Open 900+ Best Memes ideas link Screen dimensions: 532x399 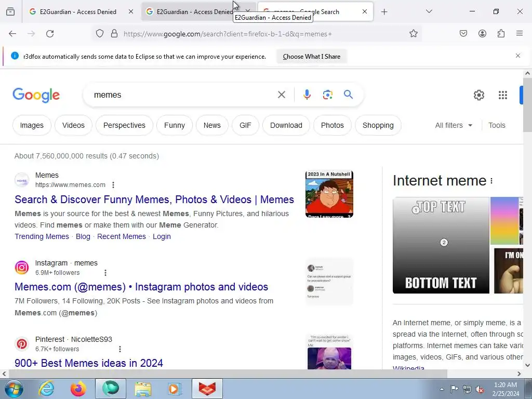89,363
